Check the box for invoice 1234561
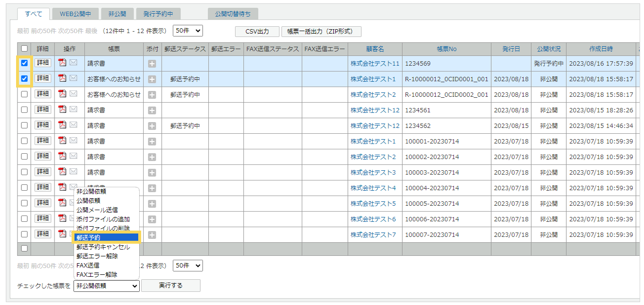 click(x=24, y=109)
